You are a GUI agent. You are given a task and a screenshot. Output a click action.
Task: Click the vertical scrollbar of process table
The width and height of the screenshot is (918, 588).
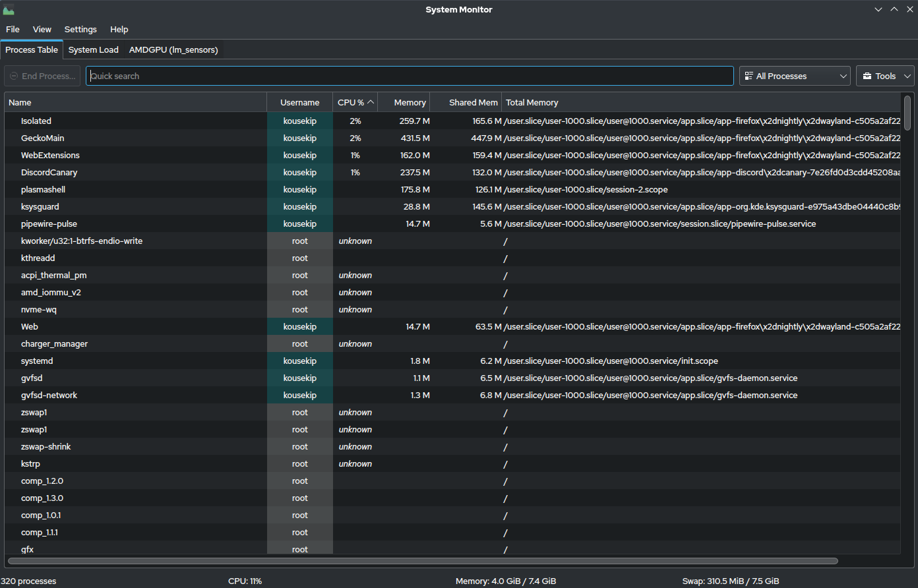click(x=907, y=113)
